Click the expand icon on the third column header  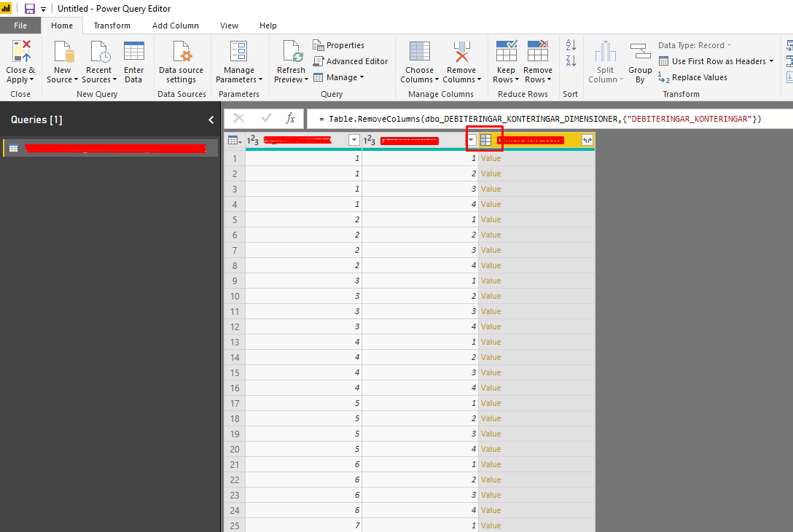point(587,140)
